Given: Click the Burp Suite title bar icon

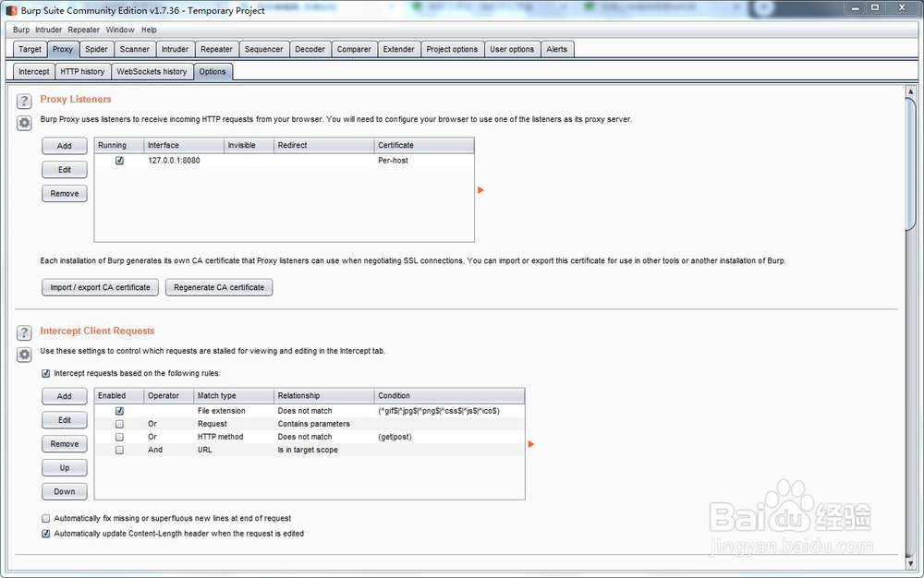Looking at the screenshot, I should pos(11,10).
